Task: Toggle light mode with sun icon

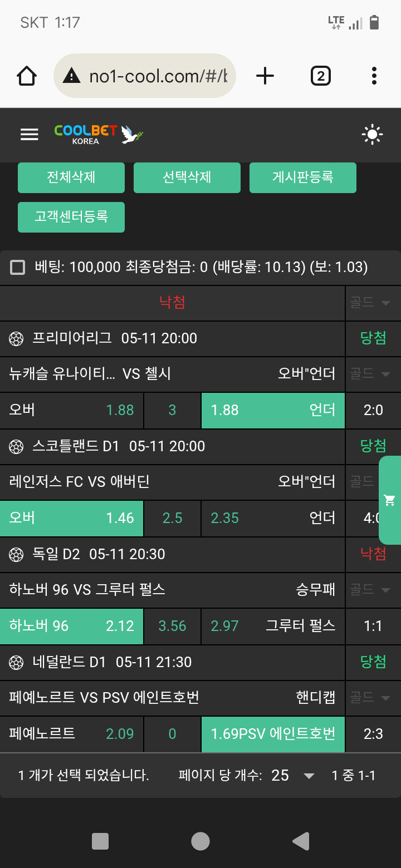Action: (x=372, y=135)
